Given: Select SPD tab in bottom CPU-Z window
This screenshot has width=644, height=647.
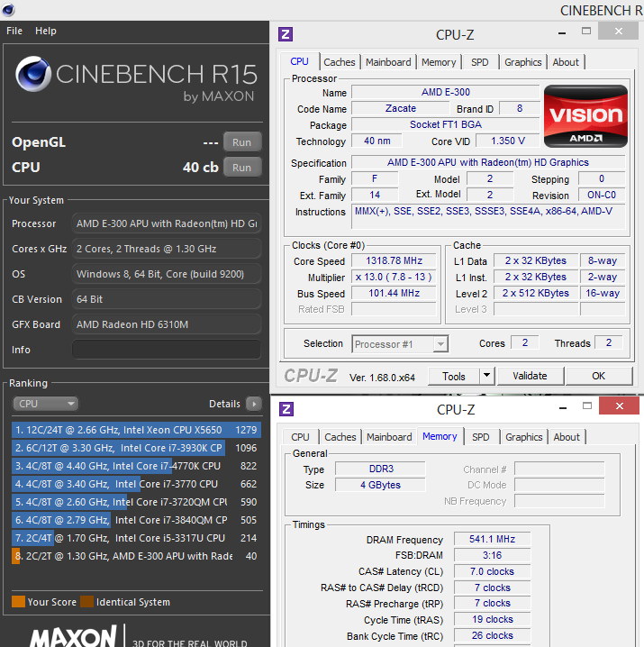Looking at the screenshot, I should (x=481, y=437).
